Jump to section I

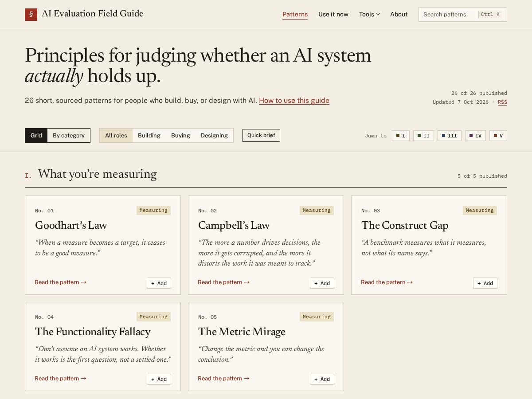click(x=401, y=136)
